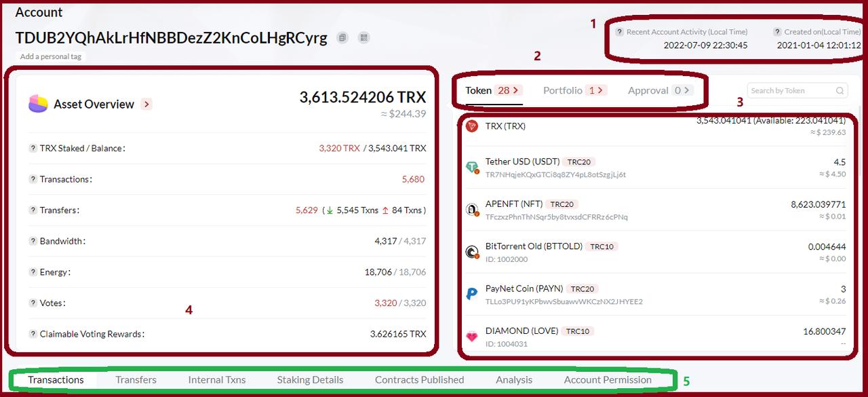Click the DIAMOND (LOVE) heart icon
Viewport: 868px width, 397px height.
[x=473, y=335]
